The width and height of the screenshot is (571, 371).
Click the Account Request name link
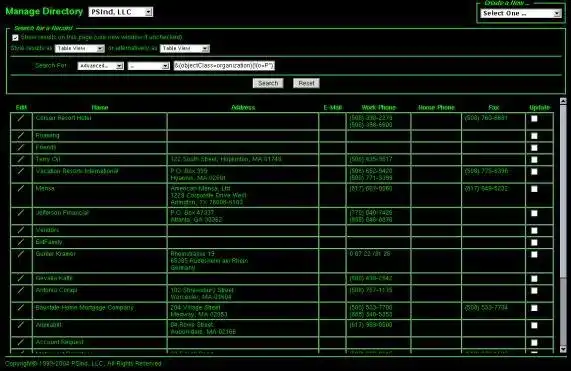point(59,342)
